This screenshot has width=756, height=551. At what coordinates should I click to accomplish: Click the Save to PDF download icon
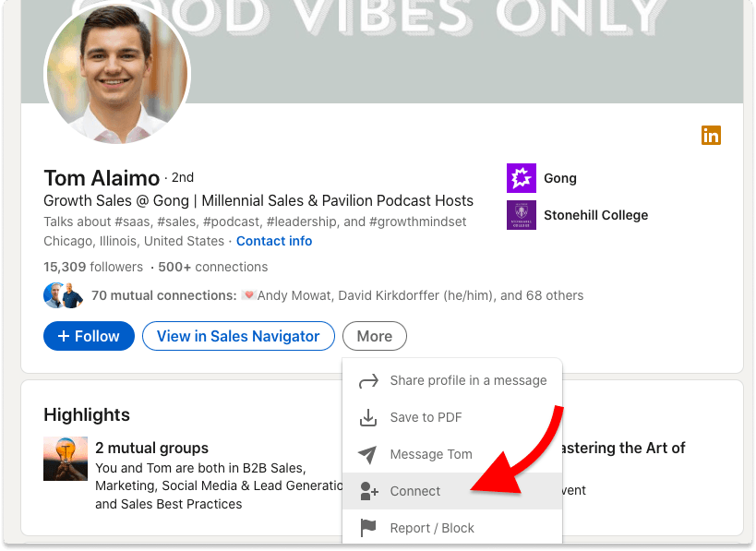368,417
